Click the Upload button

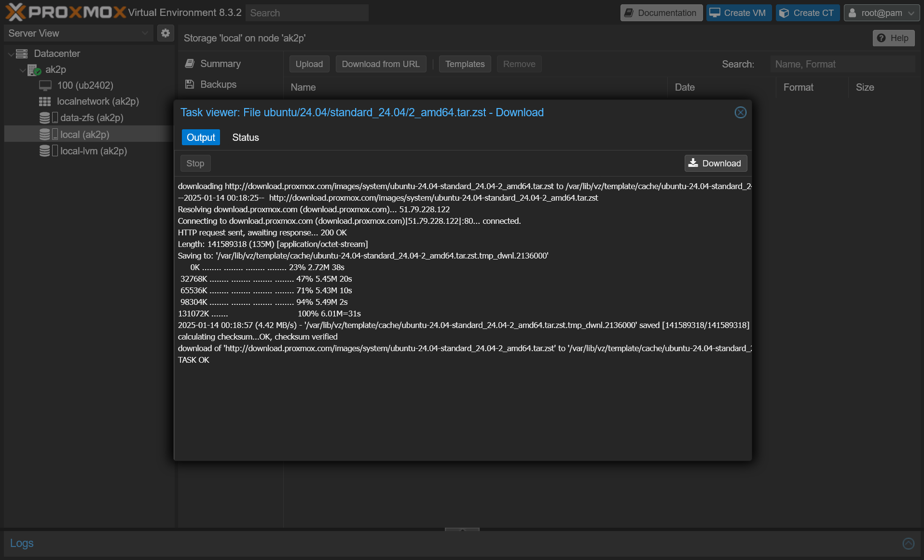click(x=309, y=64)
